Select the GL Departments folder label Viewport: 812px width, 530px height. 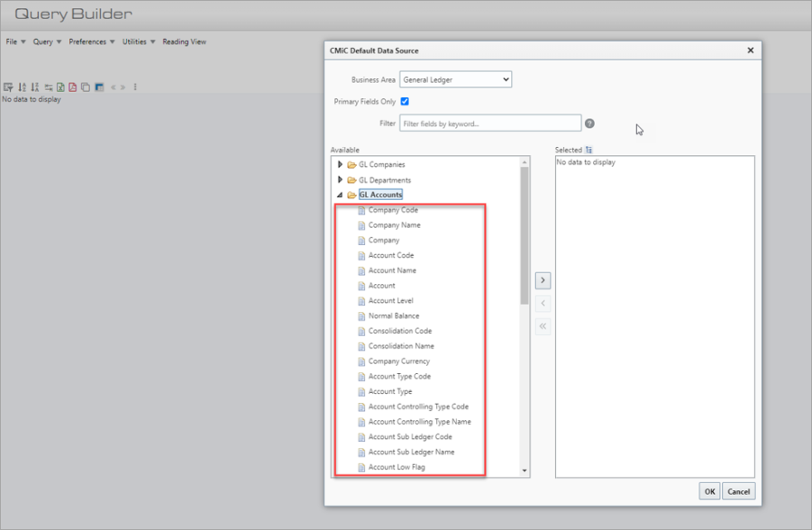pos(385,180)
